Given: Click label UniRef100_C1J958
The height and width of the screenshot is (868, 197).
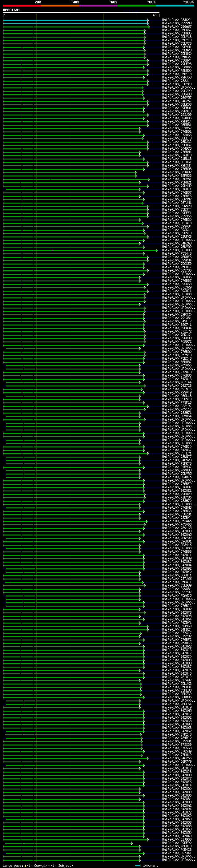Looking at the screenshot, I should click(177, 840).
